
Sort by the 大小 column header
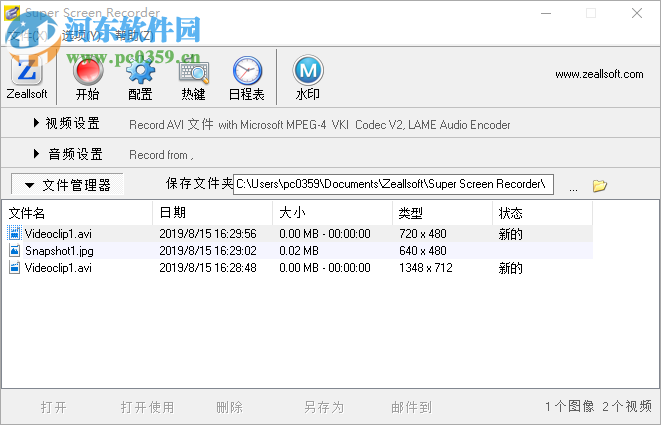pyautogui.click(x=333, y=213)
